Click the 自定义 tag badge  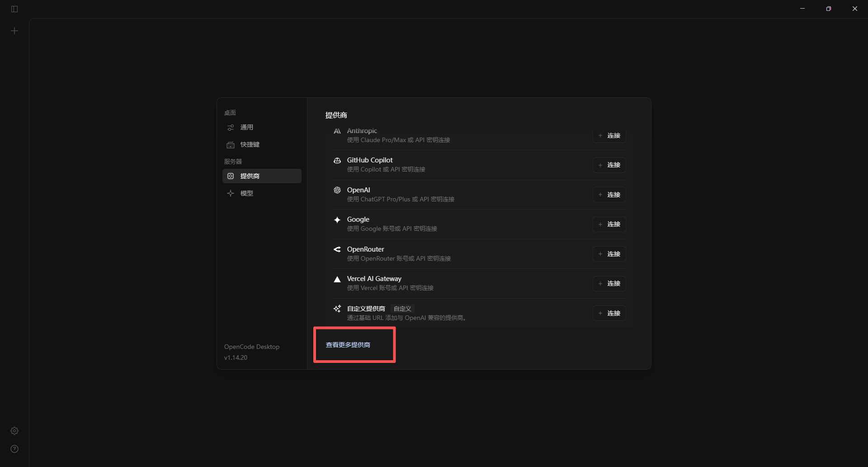[402, 309]
